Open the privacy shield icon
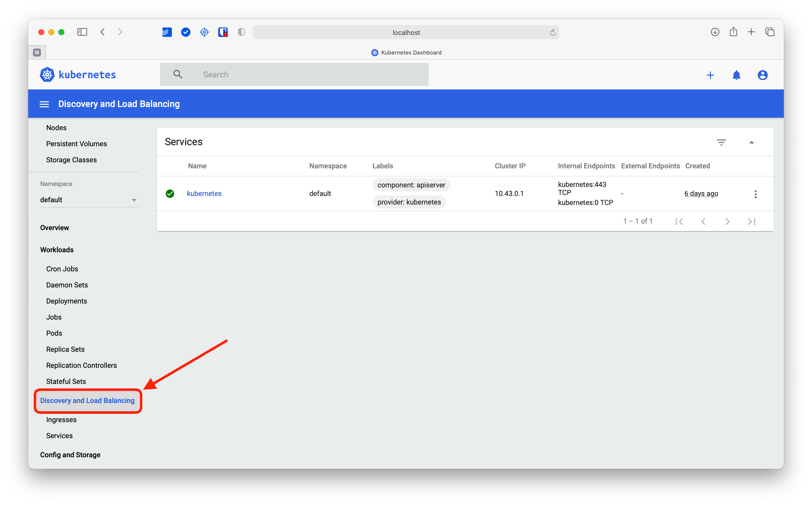812x506 pixels. tap(241, 32)
